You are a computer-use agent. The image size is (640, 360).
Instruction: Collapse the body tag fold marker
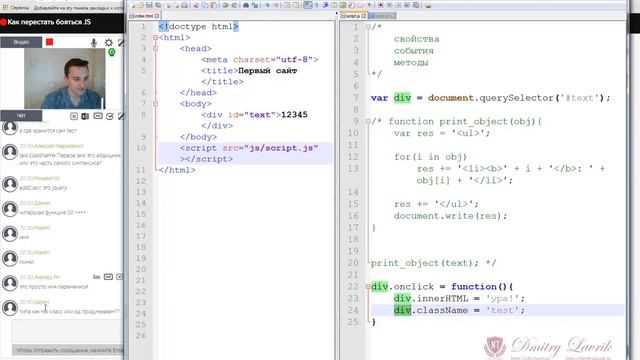[156, 104]
